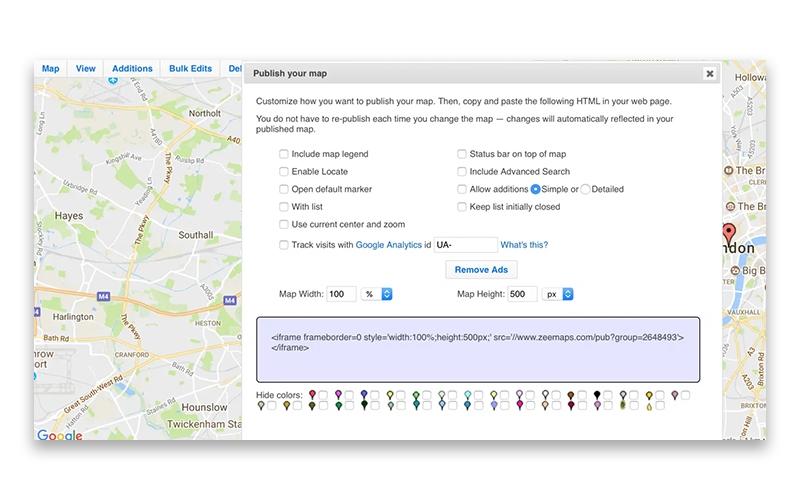Tick the Enable Locate checkbox

(x=284, y=171)
